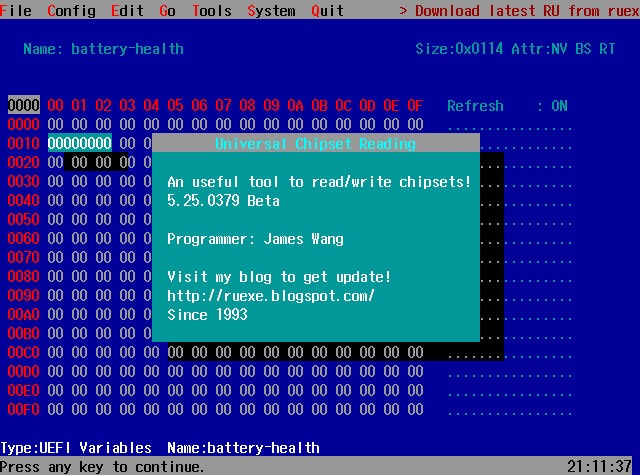Select the 00F0 row offset label
Screen dimensions: 640x475
click(23, 410)
